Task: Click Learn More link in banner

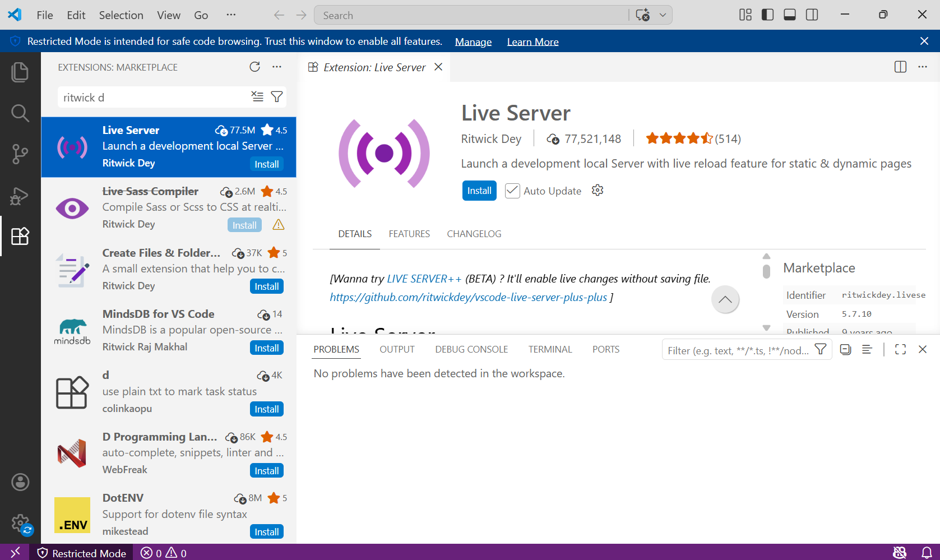Action: click(532, 42)
